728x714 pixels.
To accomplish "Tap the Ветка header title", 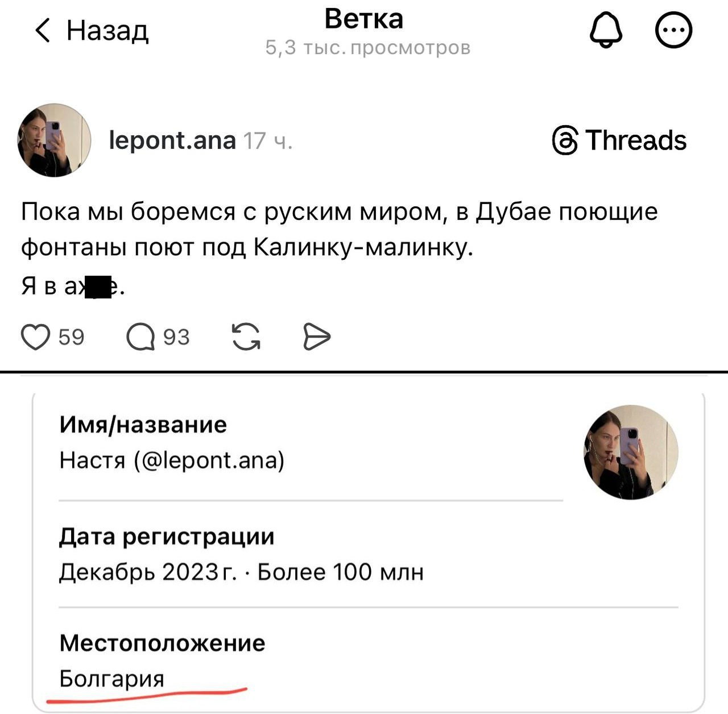I will coord(364,19).
